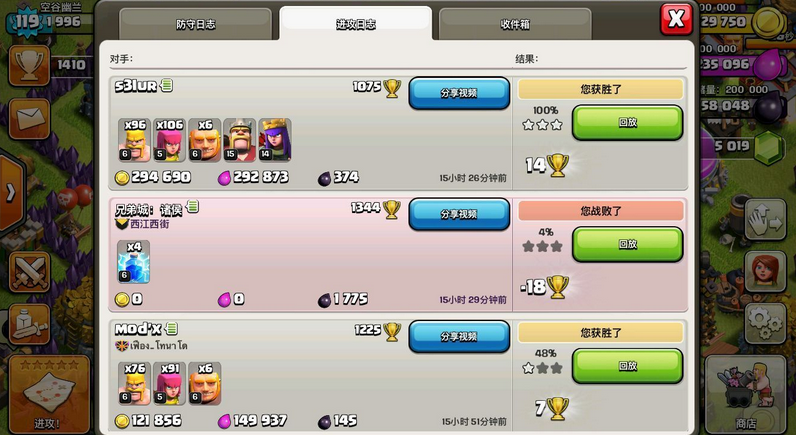Open the crossed swords clan war icon
The height and width of the screenshot is (435, 796).
(29, 272)
